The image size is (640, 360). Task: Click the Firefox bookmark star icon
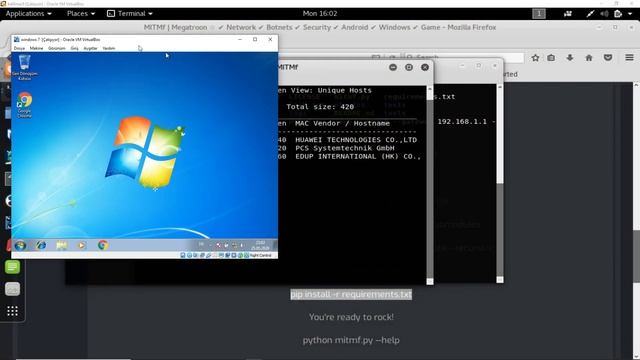535,58
